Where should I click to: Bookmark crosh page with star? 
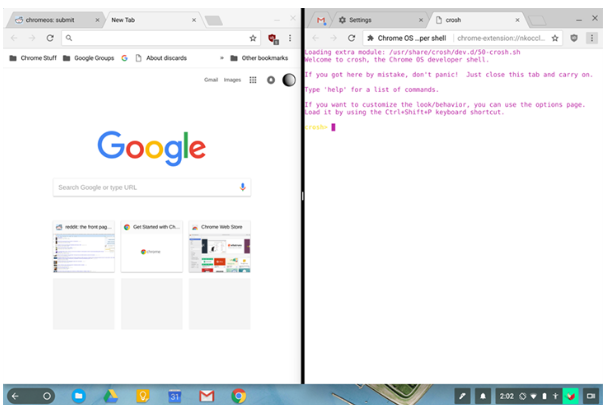coord(555,38)
